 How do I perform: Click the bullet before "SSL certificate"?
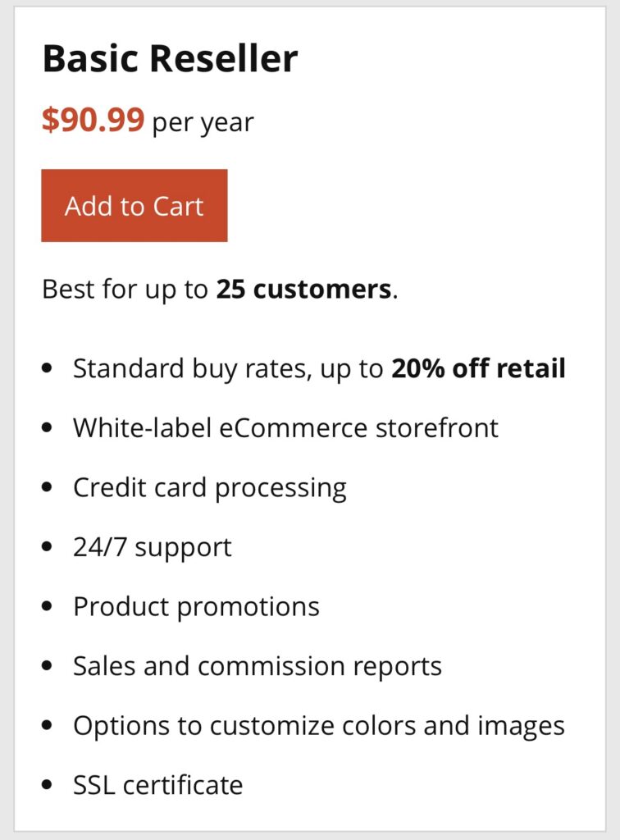click(48, 785)
